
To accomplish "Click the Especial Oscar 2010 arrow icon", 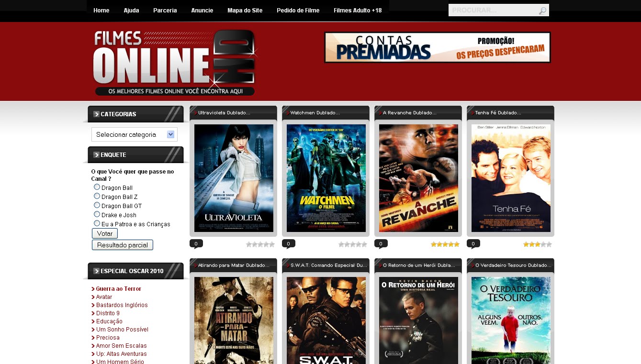I will [96, 271].
